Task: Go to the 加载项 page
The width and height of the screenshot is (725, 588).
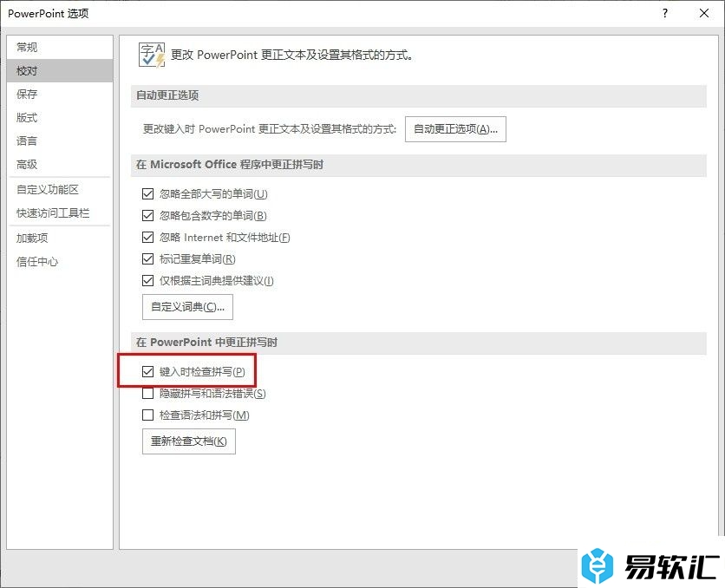Action: click(60, 238)
